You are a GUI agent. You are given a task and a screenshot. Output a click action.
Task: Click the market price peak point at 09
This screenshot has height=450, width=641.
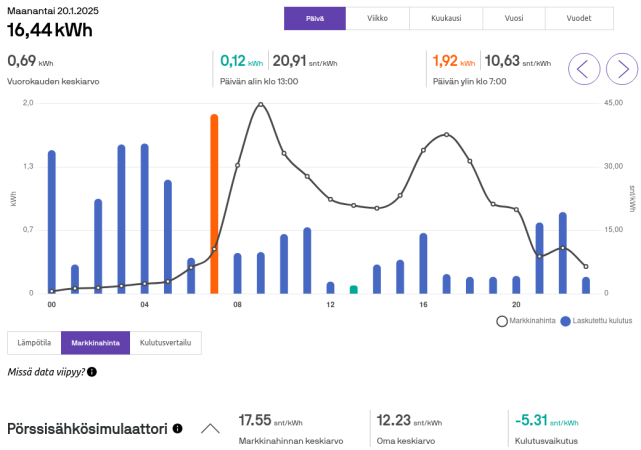(x=260, y=104)
